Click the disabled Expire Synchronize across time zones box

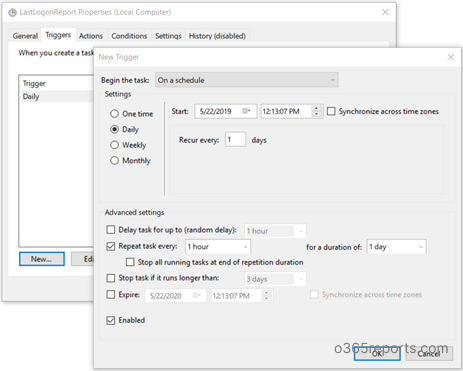tap(314, 295)
